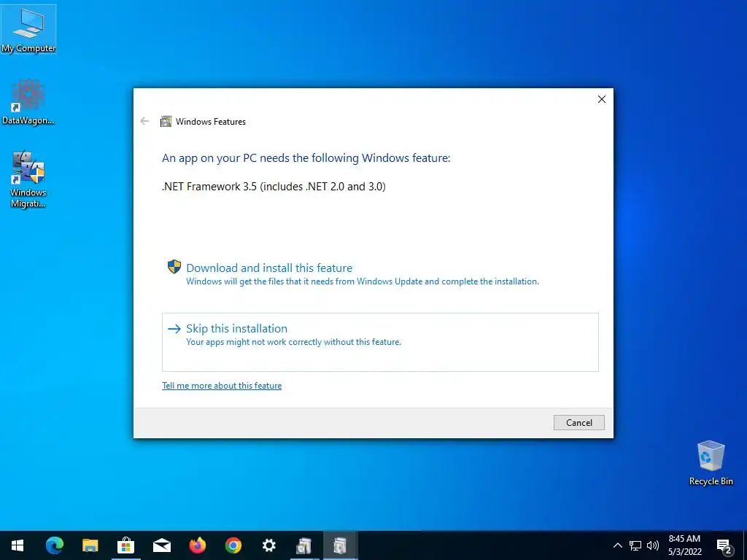Open the notification center with 2 notifications
Image resolution: width=747 pixels, height=560 pixels.
pos(724,546)
